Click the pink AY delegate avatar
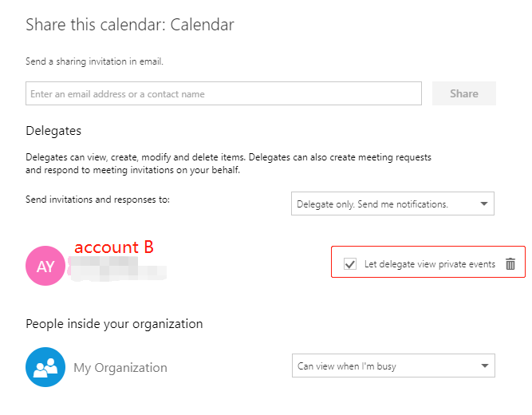This screenshot has width=532, height=415. pyautogui.click(x=45, y=267)
